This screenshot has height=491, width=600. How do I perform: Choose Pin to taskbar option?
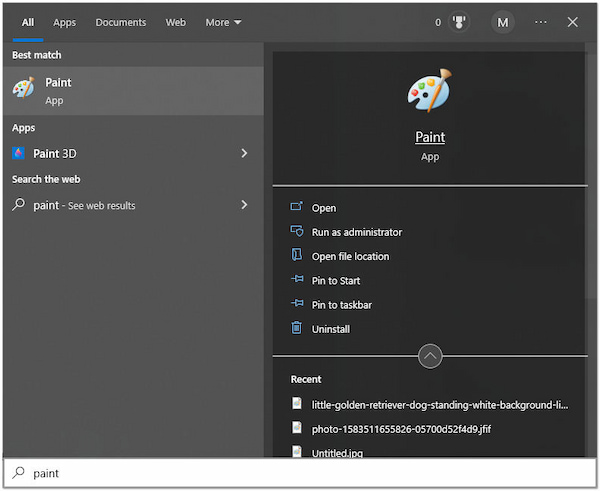click(x=341, y=305)
